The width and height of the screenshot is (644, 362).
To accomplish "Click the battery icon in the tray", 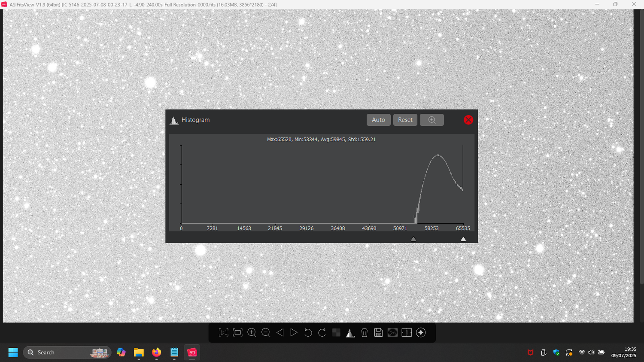I will point(601,353).
